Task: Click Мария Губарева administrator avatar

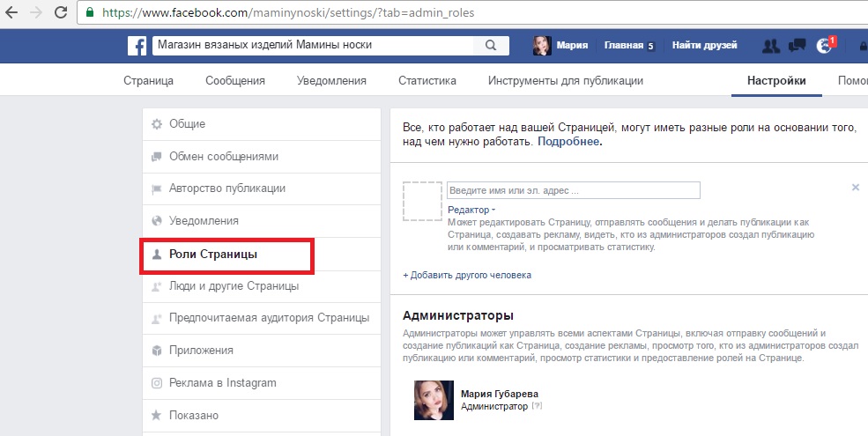Action: 434,400
